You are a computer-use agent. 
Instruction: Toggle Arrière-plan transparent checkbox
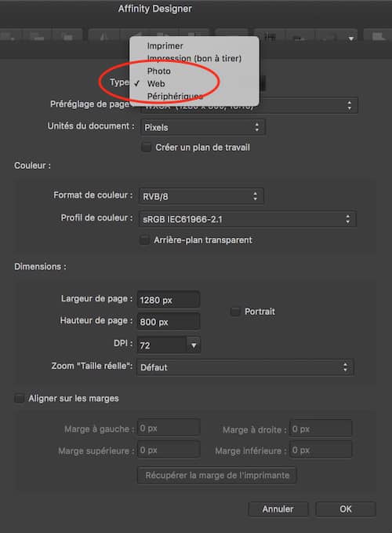pos(144,240)
